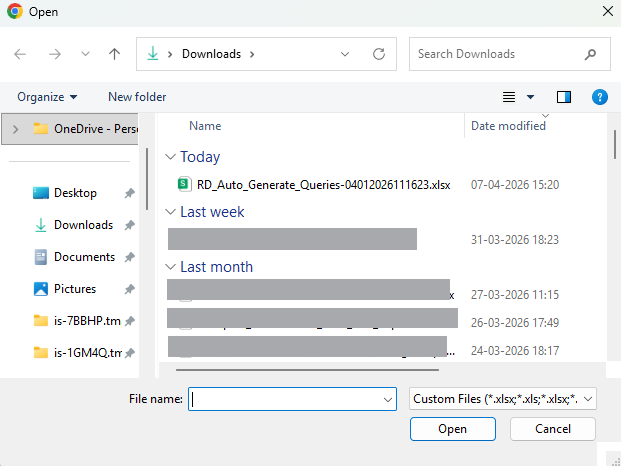Click the search magnifier icon
Image resolution: width=621 pixels, height=466 pixels.
[590, 54]
